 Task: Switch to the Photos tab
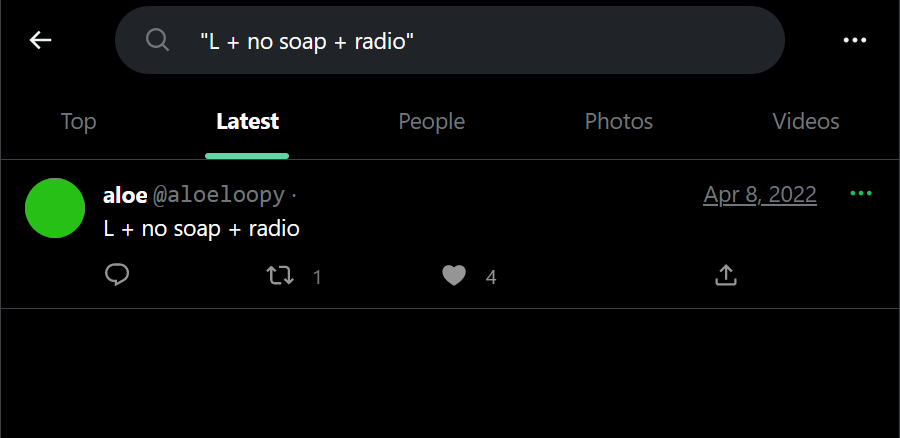618,122
